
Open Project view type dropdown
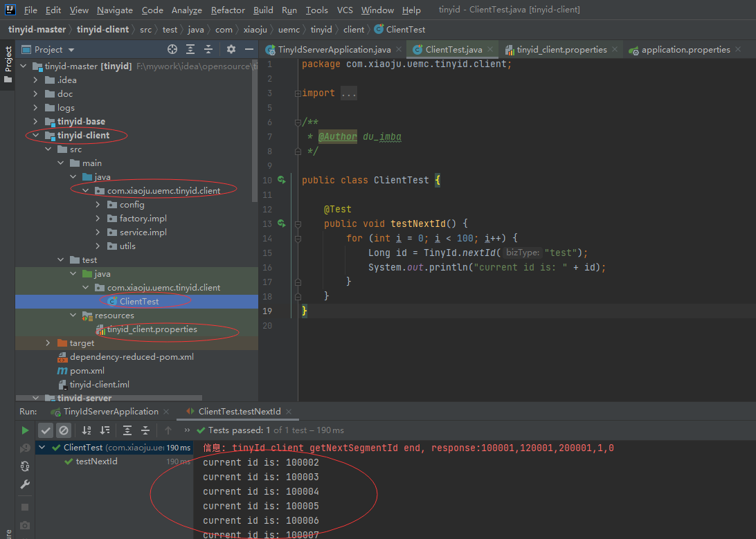[x=71, y=50]
